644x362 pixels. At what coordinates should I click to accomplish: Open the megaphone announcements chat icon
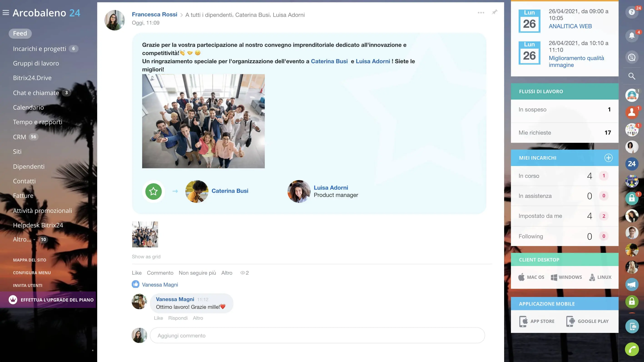[632, 284]
